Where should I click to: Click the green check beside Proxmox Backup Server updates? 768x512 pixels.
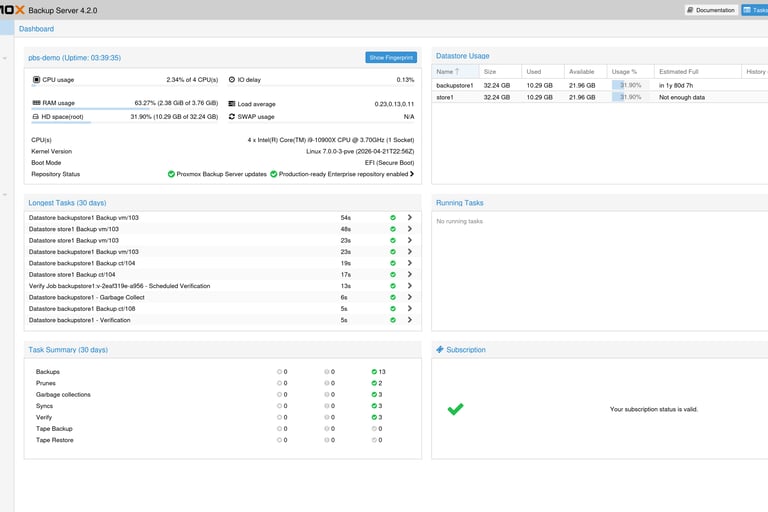[171, 174]
